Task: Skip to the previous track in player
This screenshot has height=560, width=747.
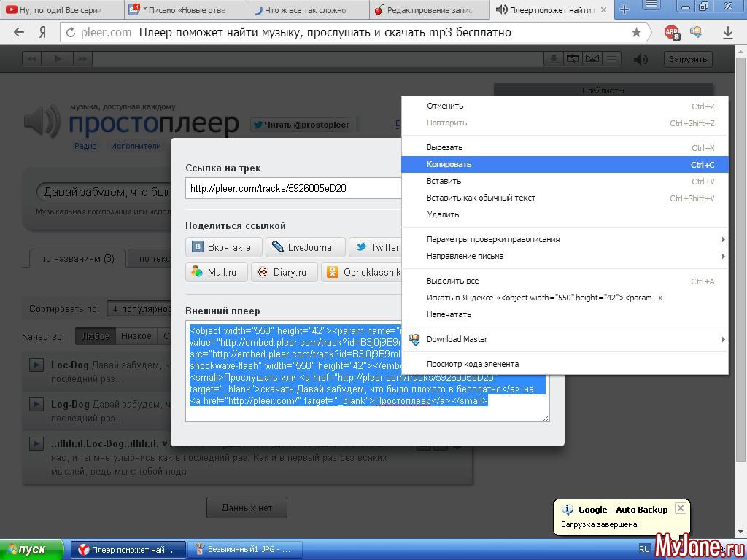Action: click(x=32, y=59)
